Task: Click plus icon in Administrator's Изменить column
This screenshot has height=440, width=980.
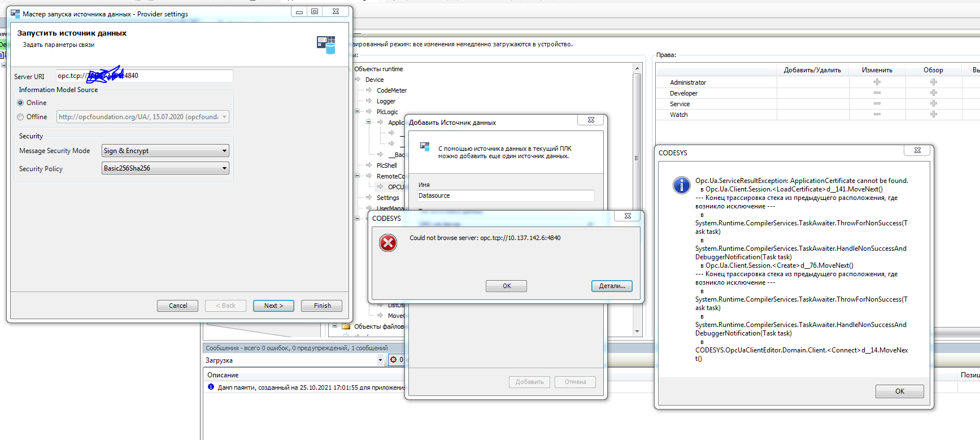Action: pyautogui.click(x=877, y=82)
